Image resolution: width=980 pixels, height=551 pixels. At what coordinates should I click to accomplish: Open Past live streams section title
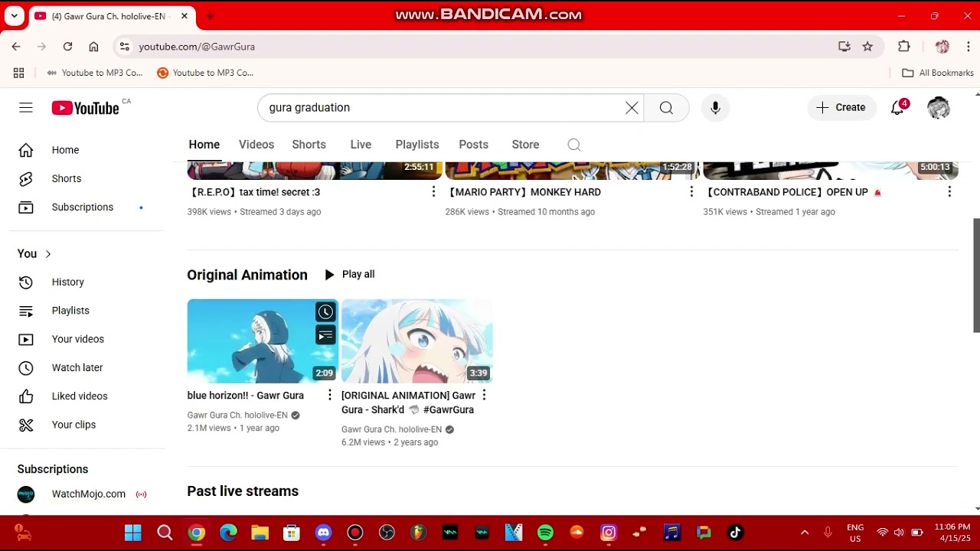(243, 491)
